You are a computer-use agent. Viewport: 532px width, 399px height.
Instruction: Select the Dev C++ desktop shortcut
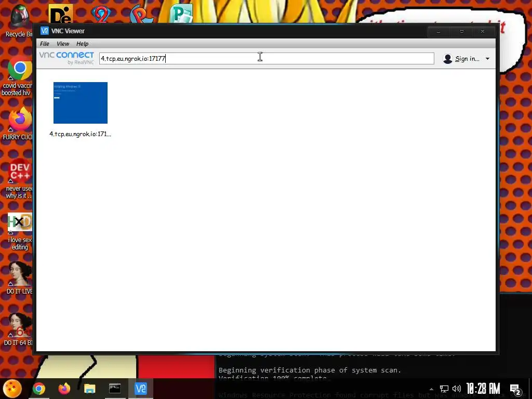click(x=19, y=179)
